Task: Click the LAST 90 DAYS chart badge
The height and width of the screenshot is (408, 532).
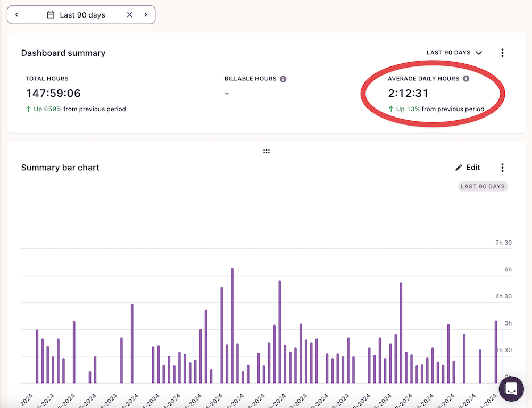Action: point(483,186)
